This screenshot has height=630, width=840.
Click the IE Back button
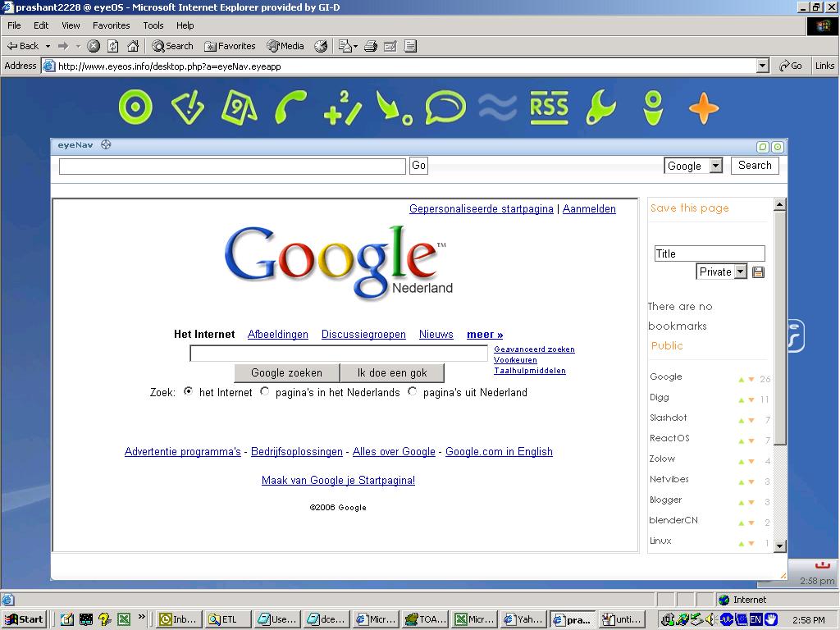[23, 46]
